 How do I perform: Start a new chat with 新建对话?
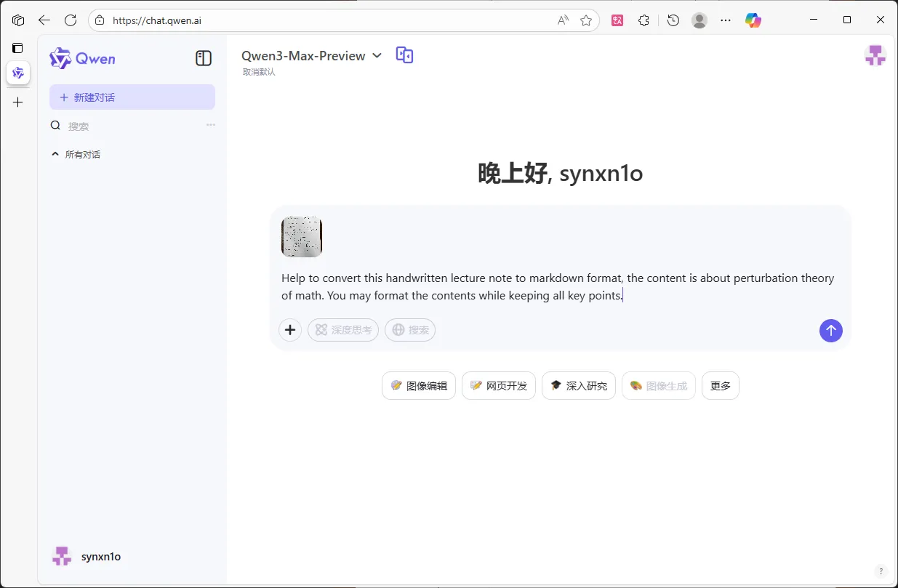[x=132, y=97]
